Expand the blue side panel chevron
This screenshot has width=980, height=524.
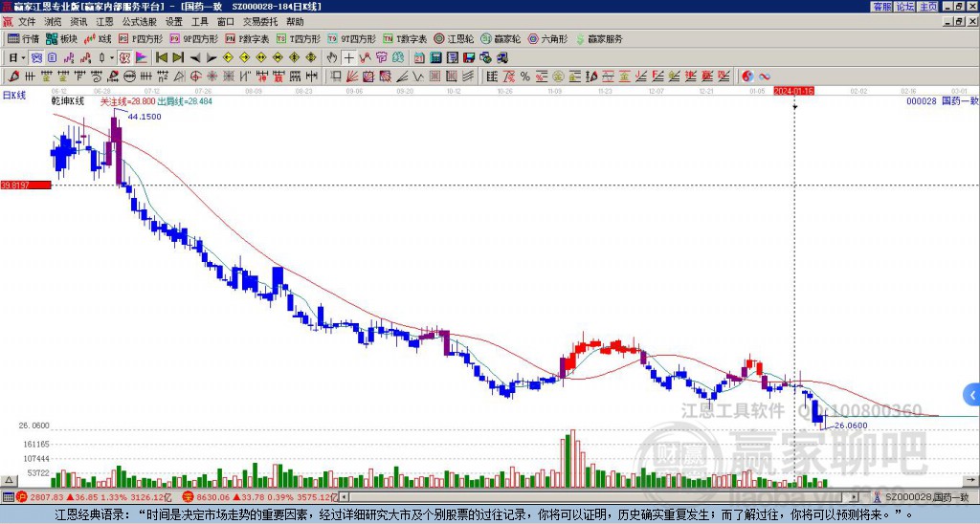972,395
